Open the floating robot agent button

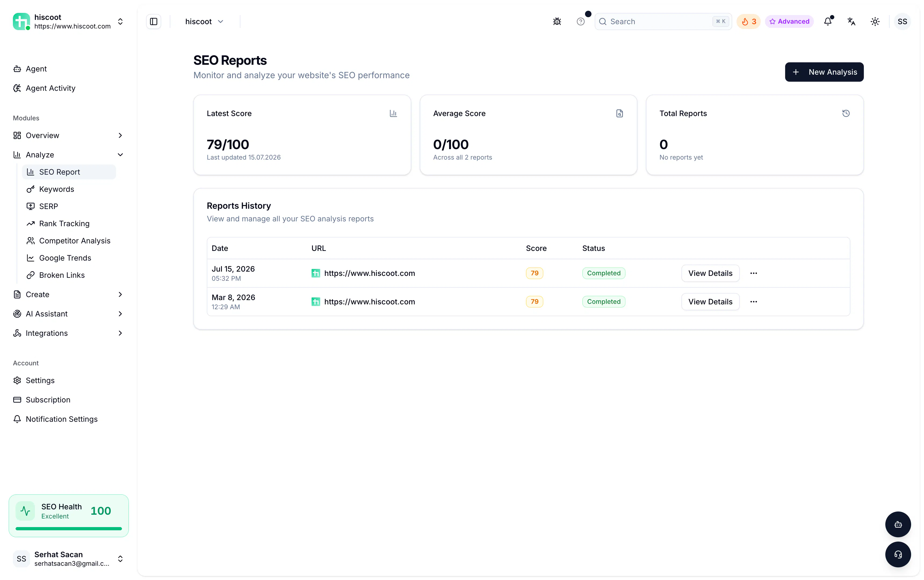point(898,524)
